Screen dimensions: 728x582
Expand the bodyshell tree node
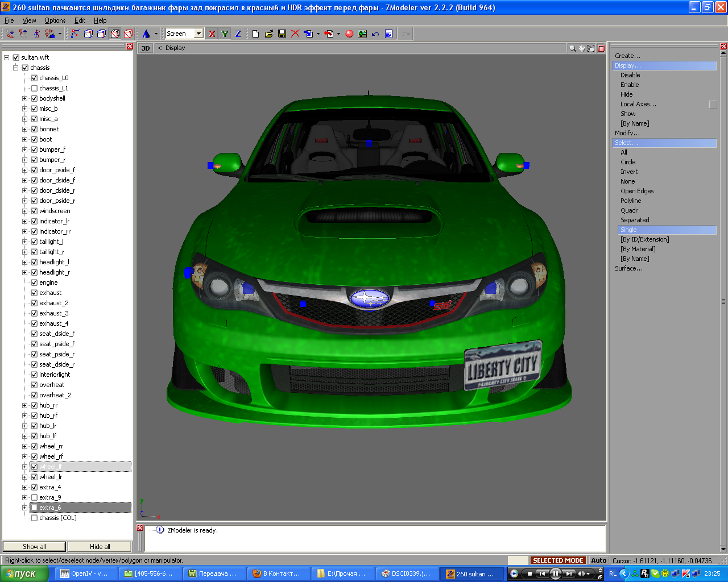(x=24, y=98)
